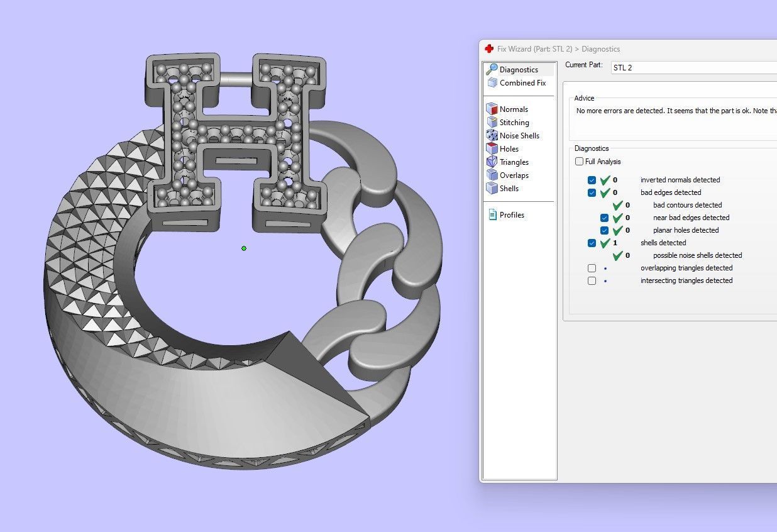Uncheck shells detection checkbox

click(592, 243)
